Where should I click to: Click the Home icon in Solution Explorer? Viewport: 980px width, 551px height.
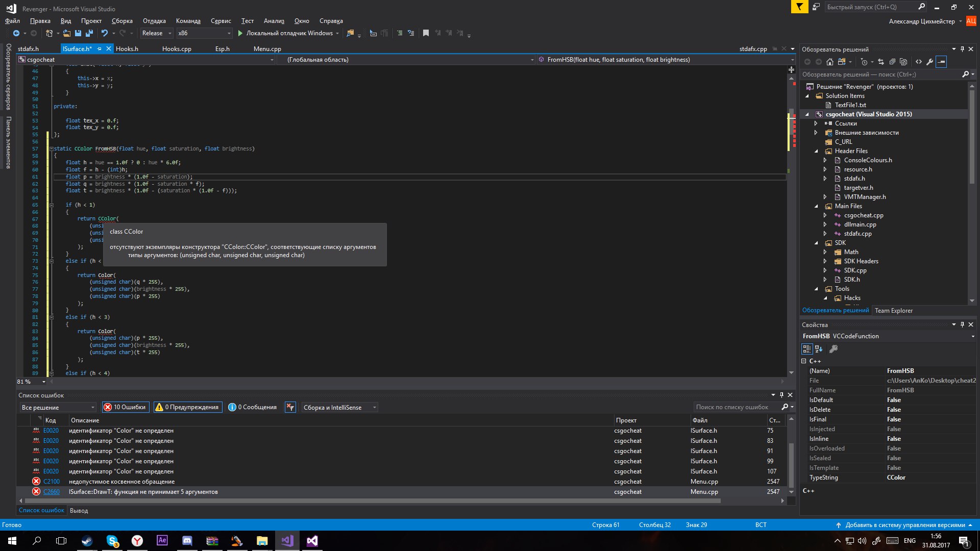(830, 62)
